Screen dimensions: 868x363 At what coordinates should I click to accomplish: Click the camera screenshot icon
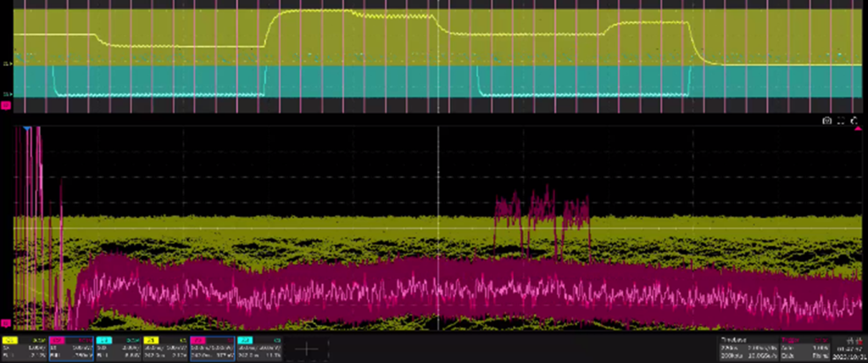[826, 121]
